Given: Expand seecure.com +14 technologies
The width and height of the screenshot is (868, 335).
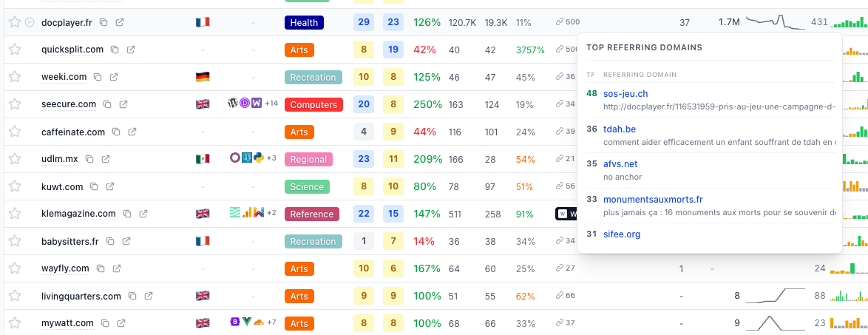Looking at the screenshot, I should tap(271, 104).
